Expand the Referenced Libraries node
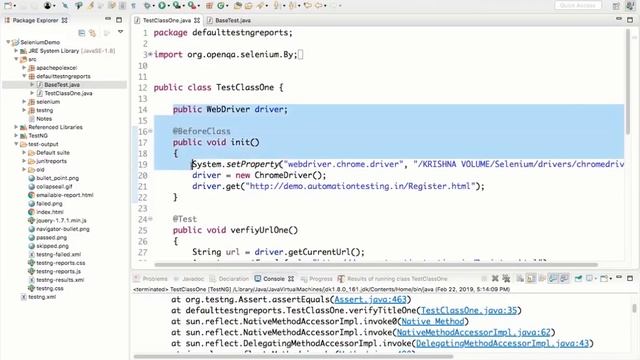 coord(16,127)
